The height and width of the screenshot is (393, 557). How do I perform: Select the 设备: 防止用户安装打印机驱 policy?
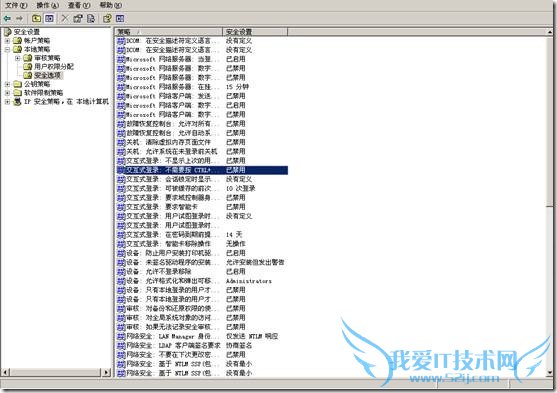[169, 253]
